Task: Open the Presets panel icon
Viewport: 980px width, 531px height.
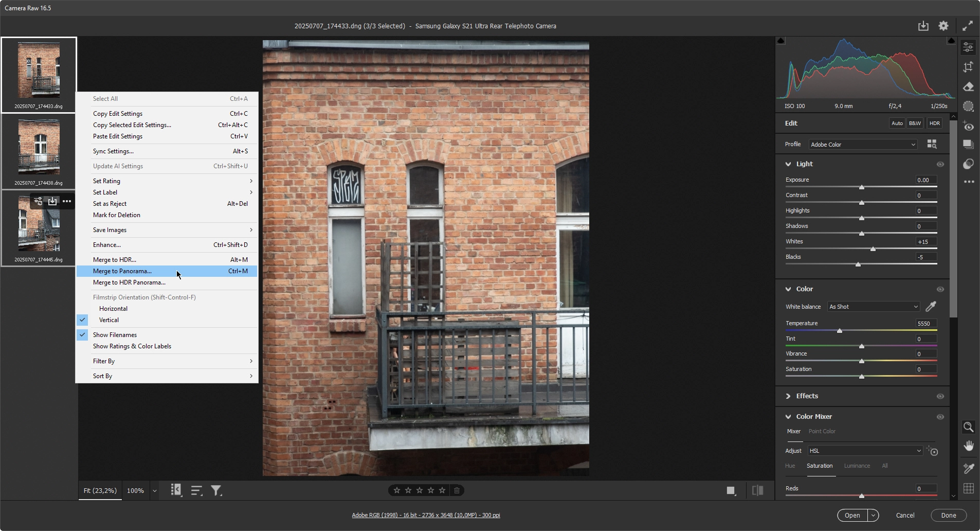Action: [x=968, y=164]
